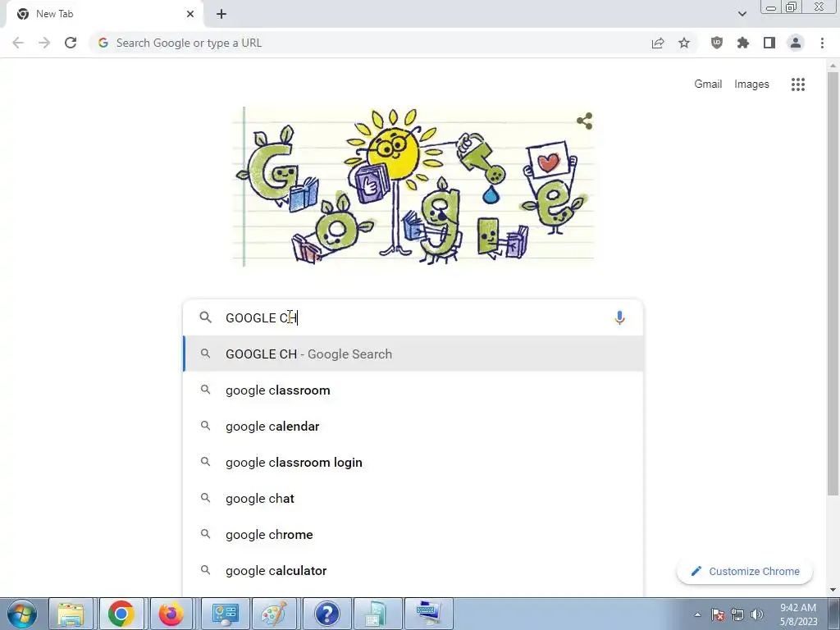Share the Google Doodle
The width and height of the screenshot is (840, 630).
tap(584, 121)
